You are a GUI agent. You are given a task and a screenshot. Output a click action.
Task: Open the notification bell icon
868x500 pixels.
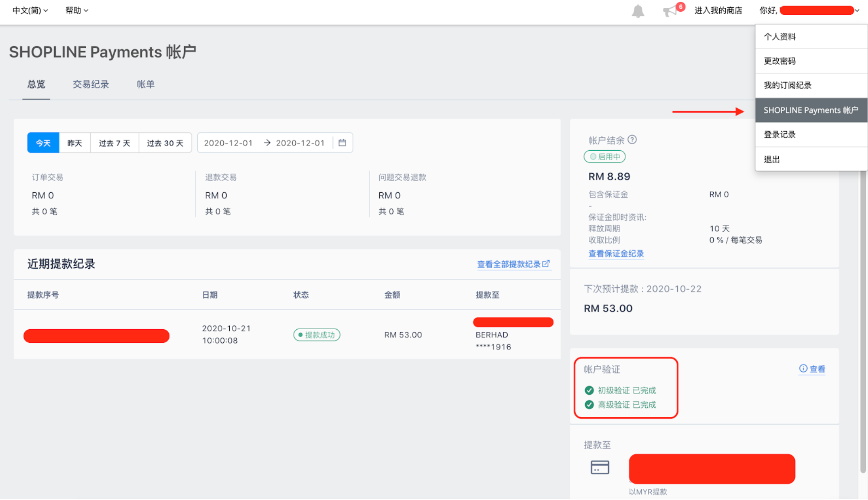coord(638,11)
